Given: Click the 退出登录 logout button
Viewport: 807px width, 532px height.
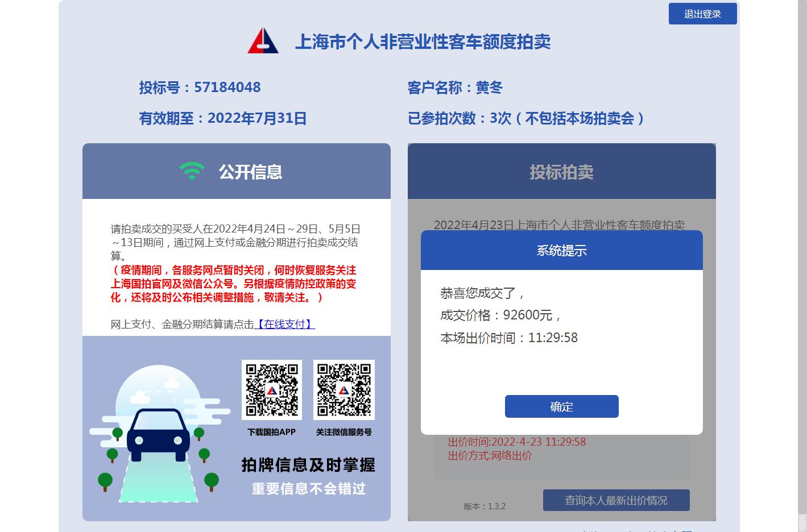Looking at the screenshot, I should [702, 14].
